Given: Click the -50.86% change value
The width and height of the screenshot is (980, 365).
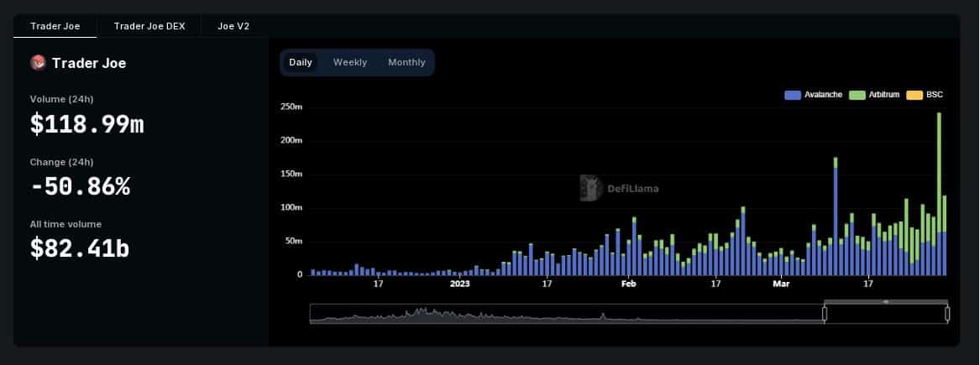Looking at the screenshot, I should point(80,187).
